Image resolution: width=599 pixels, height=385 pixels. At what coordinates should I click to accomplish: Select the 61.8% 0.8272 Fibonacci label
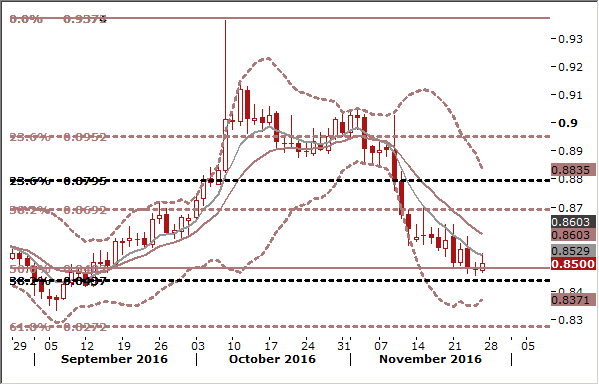[x=58, y=327]
